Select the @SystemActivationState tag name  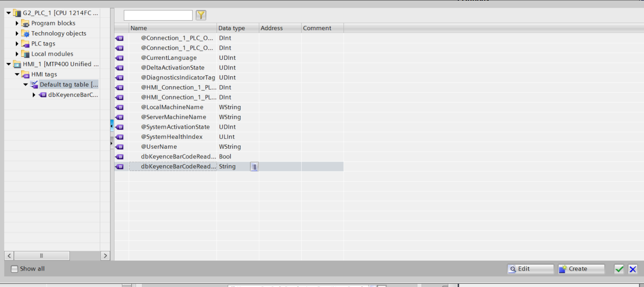[x=175, y=127]
